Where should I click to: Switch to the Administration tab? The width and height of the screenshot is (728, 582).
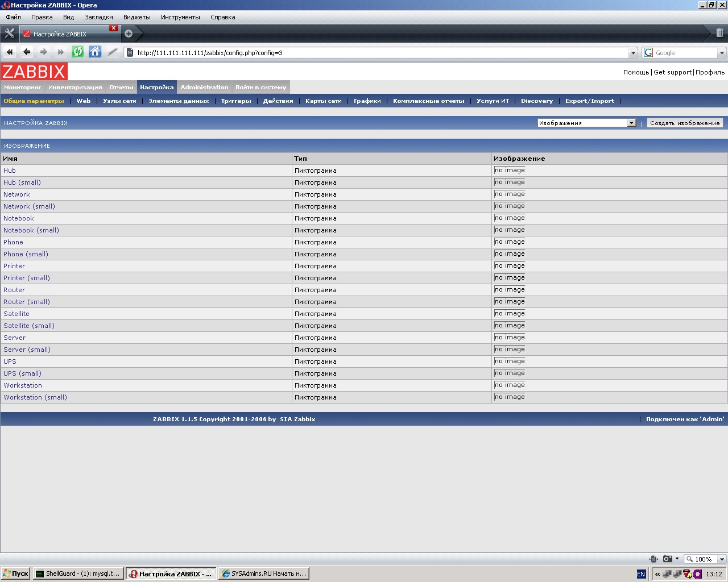pyautogui.click(x=204, y=88)
